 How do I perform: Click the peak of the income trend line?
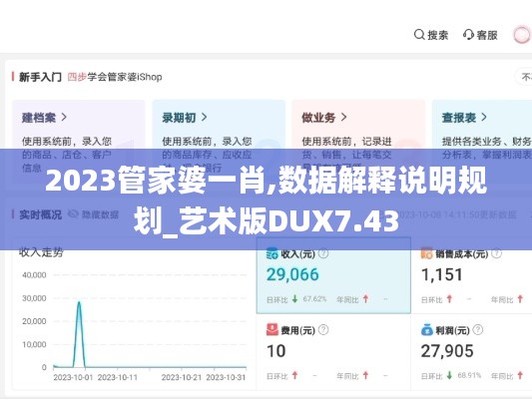point(79,302)
